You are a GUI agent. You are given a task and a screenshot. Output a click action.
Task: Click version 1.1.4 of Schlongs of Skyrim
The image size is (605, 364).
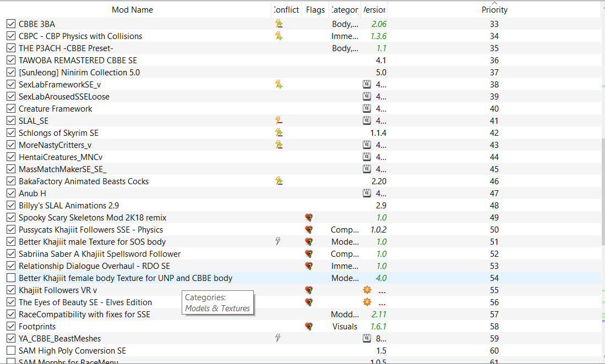[378, 133]
